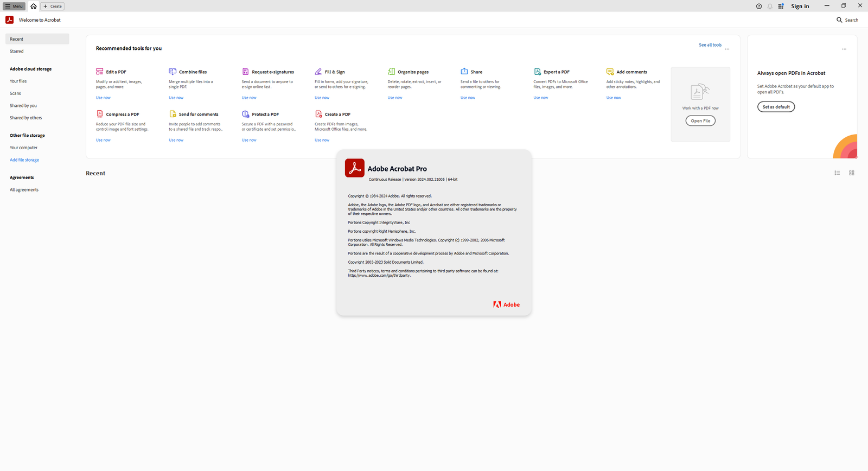Click Use now under Add comments
Viewport: 868px width, 471px height.
(614, 98)
